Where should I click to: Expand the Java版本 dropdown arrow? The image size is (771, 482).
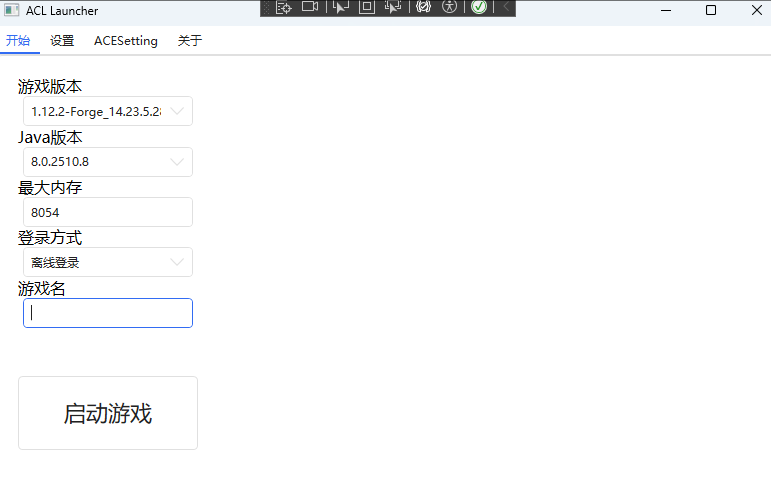coord(177,162)
